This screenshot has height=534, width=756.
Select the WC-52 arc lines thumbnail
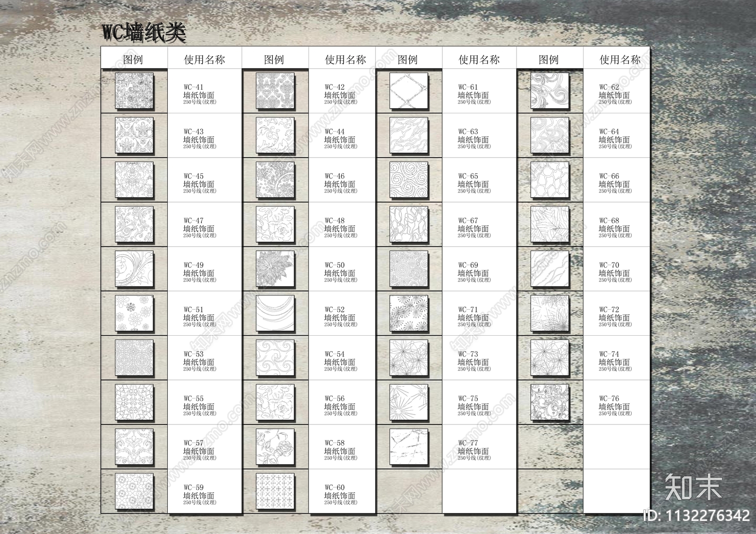click(x=275, y=314)
